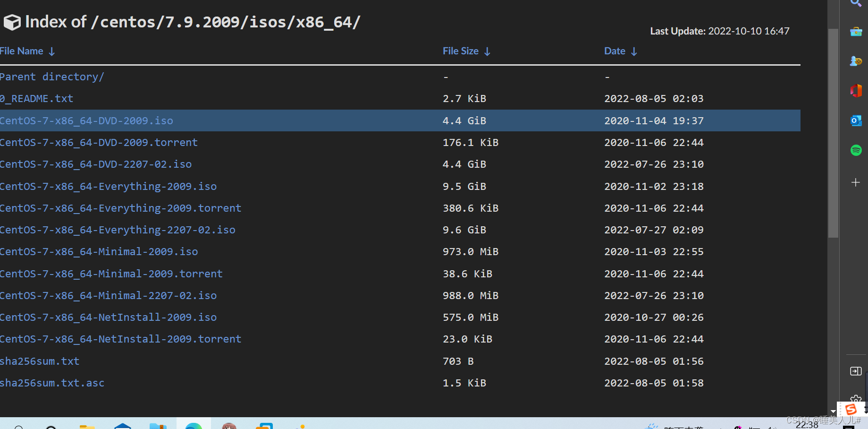
Task: Download CentOS-7-x86_64-NetInstall-2009.iso
Action: point(109,317)
